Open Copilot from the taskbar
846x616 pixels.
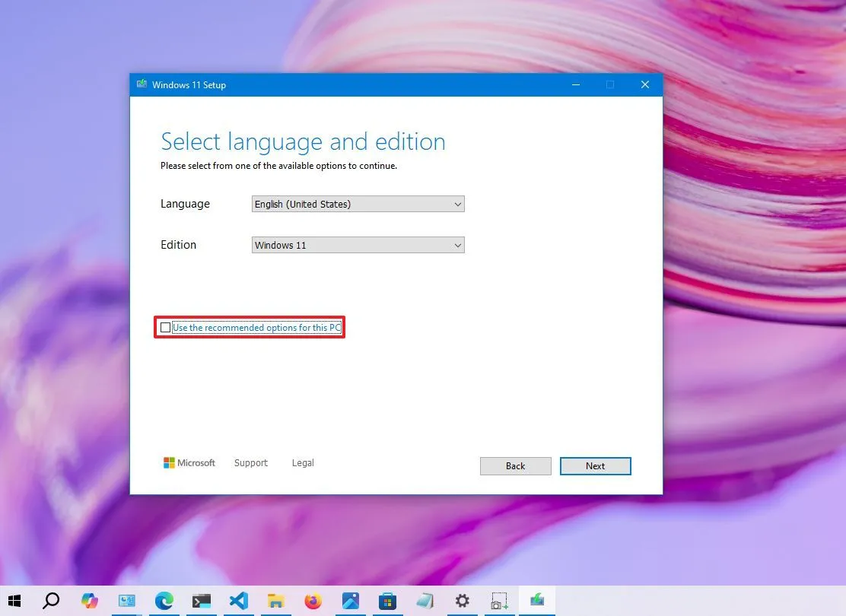90,601
